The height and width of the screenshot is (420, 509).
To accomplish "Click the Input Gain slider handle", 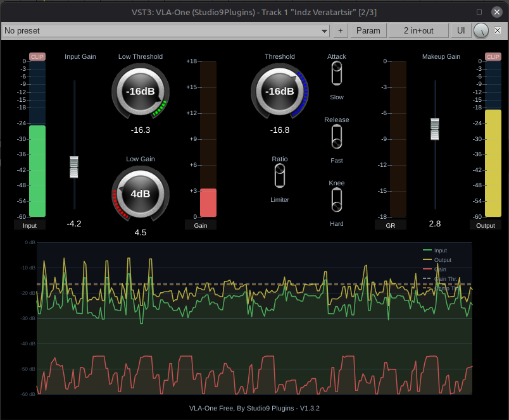I will (74, 167).
